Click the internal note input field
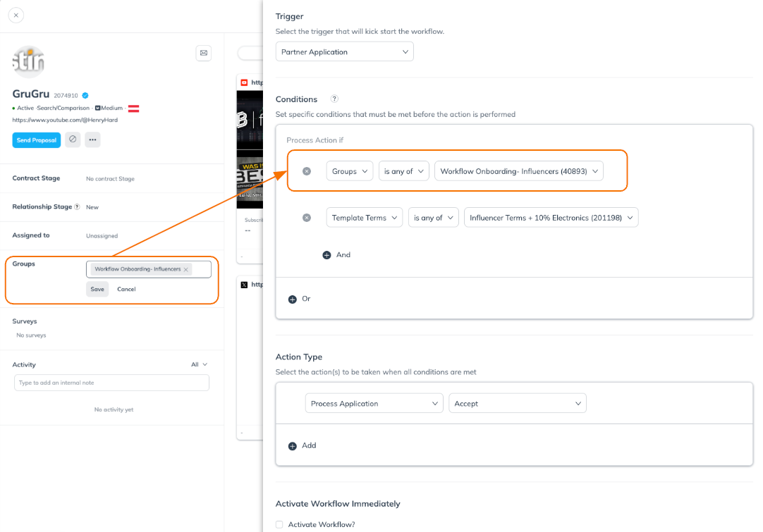This screenshot has height=532, width=763. click(112, 383)
